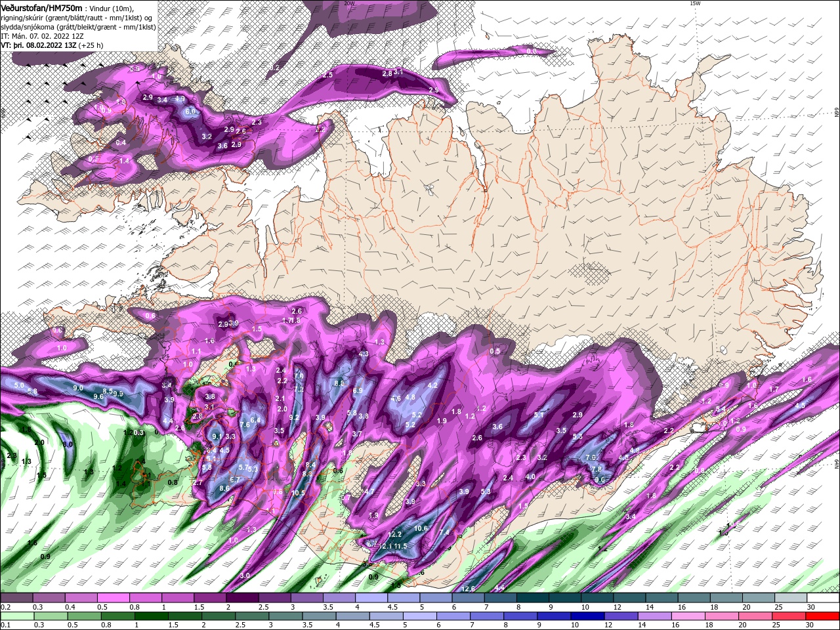
Task: Select the darkest purple swatch above 2 in top legend
Action: [x=241, y=598]
